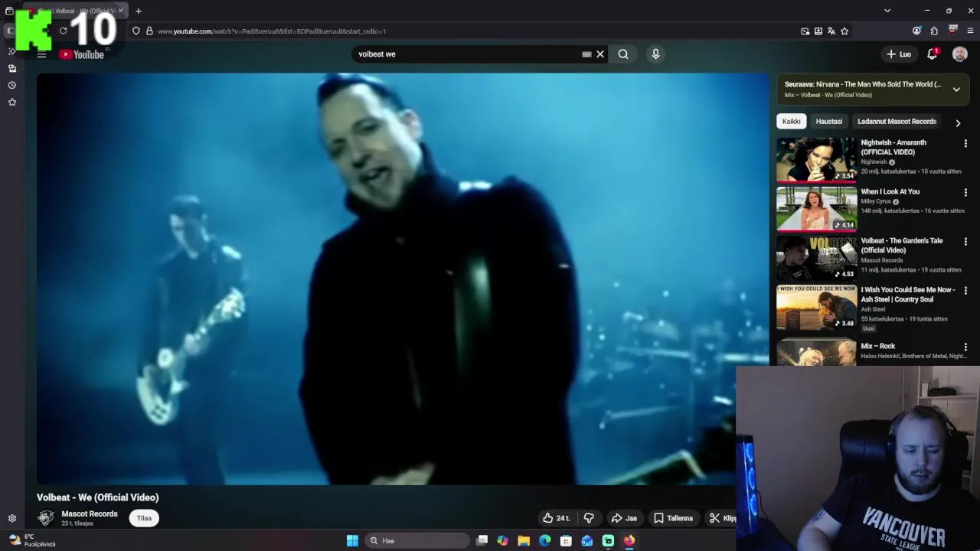Screen dimensions: 980x551
Task: Click the Luo create button
Action: [x=899, y=54]
